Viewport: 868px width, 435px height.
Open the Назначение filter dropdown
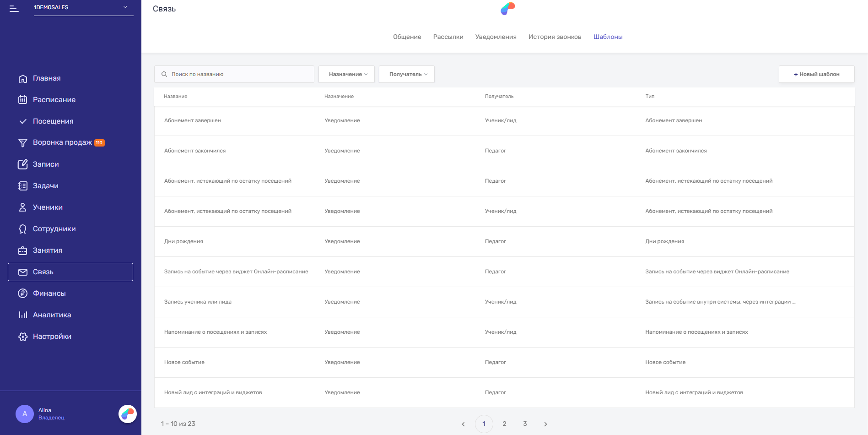pos(346,74)
